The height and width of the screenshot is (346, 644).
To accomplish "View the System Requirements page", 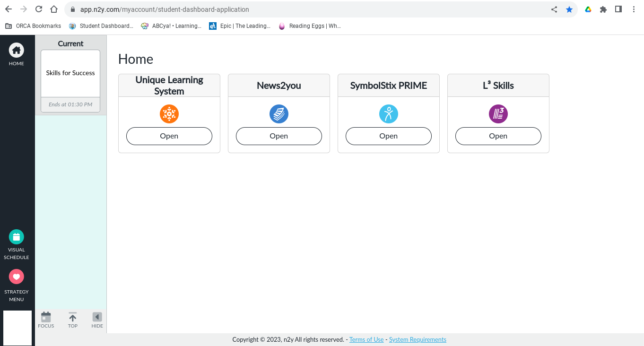I will [418, 339].
